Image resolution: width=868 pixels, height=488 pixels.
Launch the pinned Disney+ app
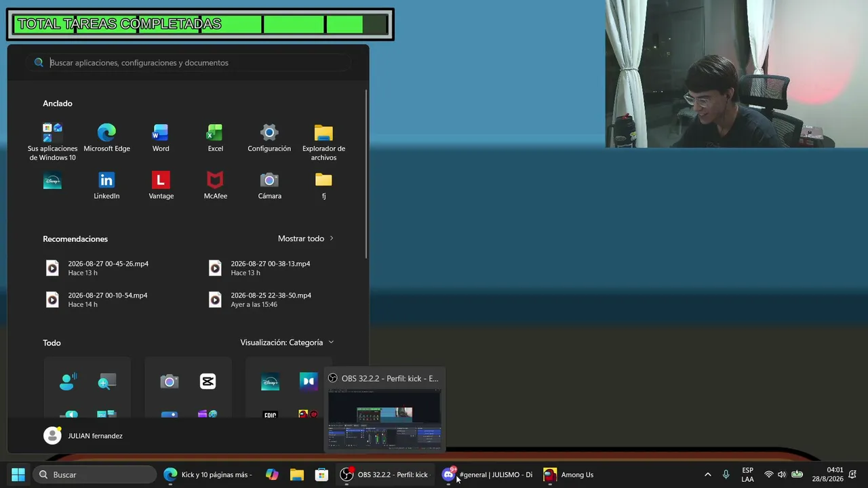pos(52,181)
